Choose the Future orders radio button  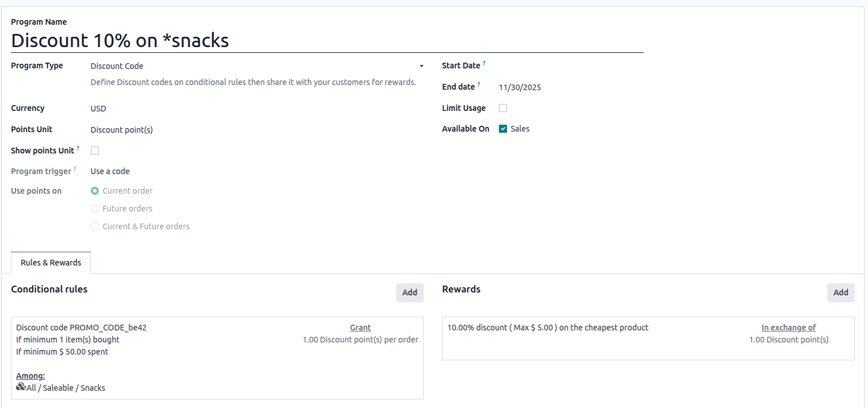pos(95,209)
